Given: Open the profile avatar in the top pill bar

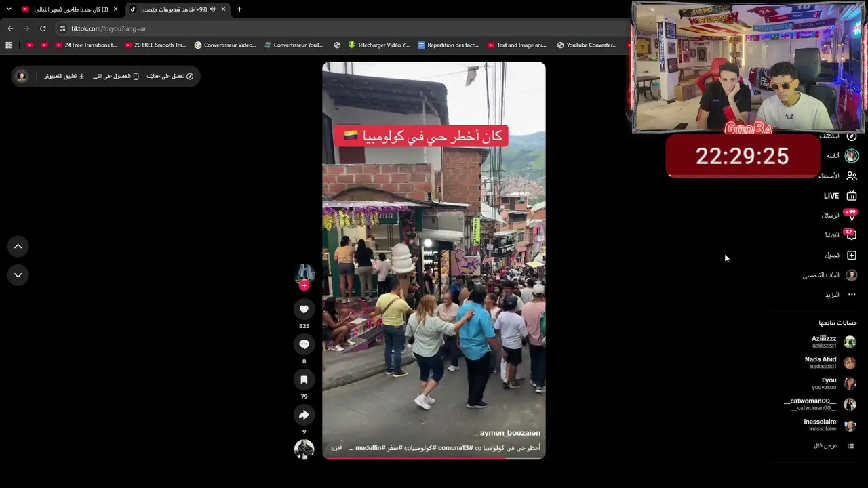Looking at the screenshot, I should click(22, 76).
